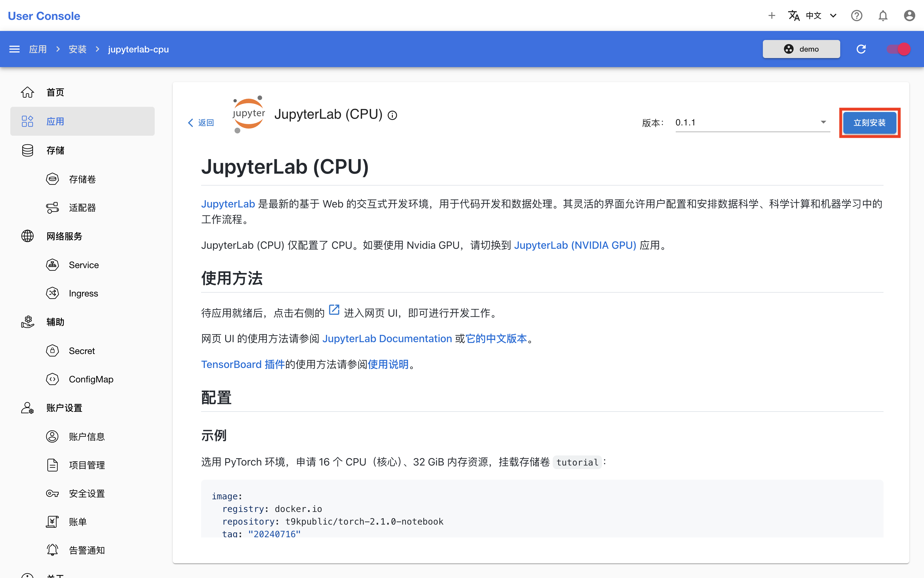Screen dimensions: 924x578
Task: Click the User Console title
Action: point(44,16)
